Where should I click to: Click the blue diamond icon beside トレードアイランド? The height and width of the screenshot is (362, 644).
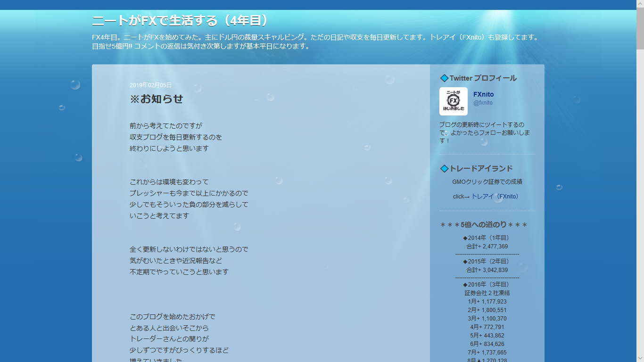[444, 169]
